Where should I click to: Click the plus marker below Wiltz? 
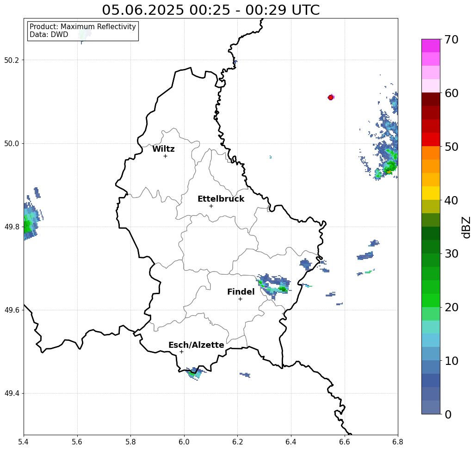(x=166, y=156)
